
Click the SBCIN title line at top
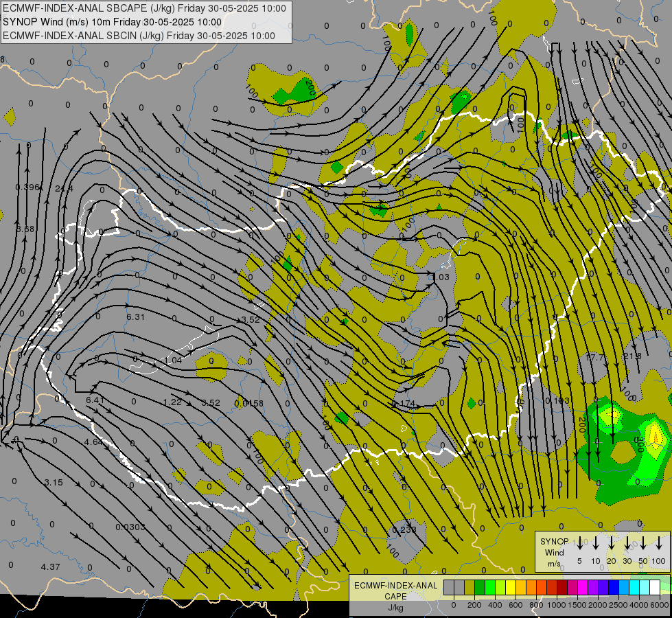click(x=139, y=36)
